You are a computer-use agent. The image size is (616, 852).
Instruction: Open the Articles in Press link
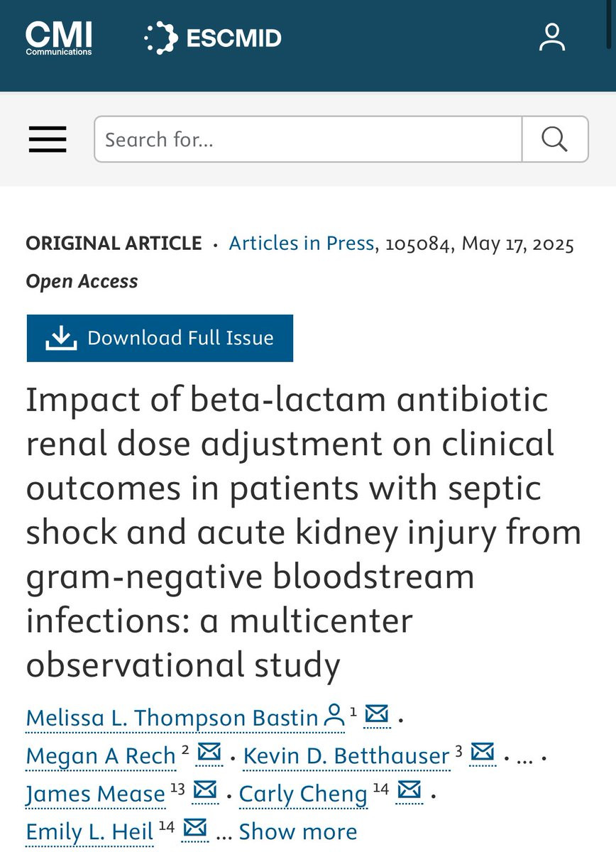click(301, 244)
